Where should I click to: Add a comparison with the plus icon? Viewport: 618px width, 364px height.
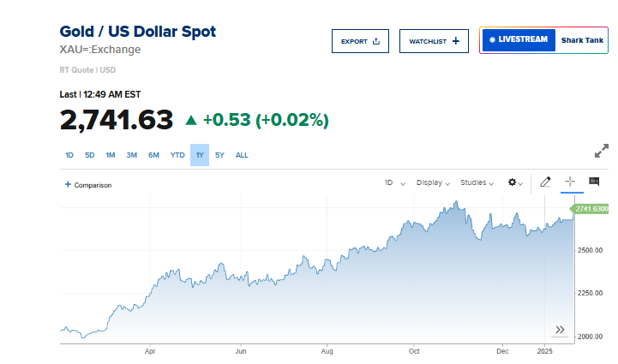68,184
